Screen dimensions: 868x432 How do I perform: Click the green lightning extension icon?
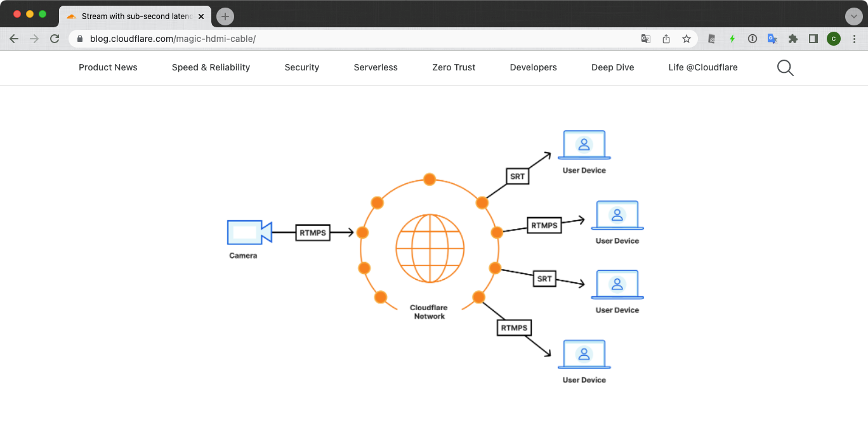[x=732, y=39]
